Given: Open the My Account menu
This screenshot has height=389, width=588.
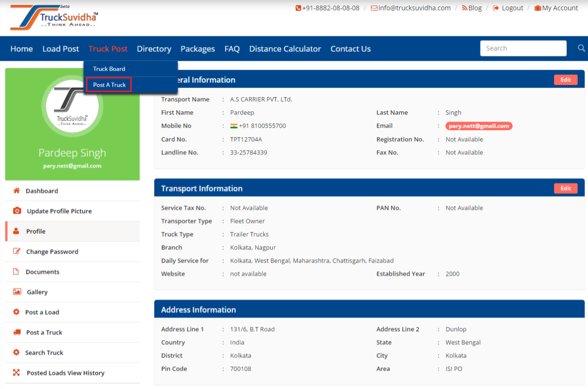Looking at the screenshot, I should pos(556,8).
